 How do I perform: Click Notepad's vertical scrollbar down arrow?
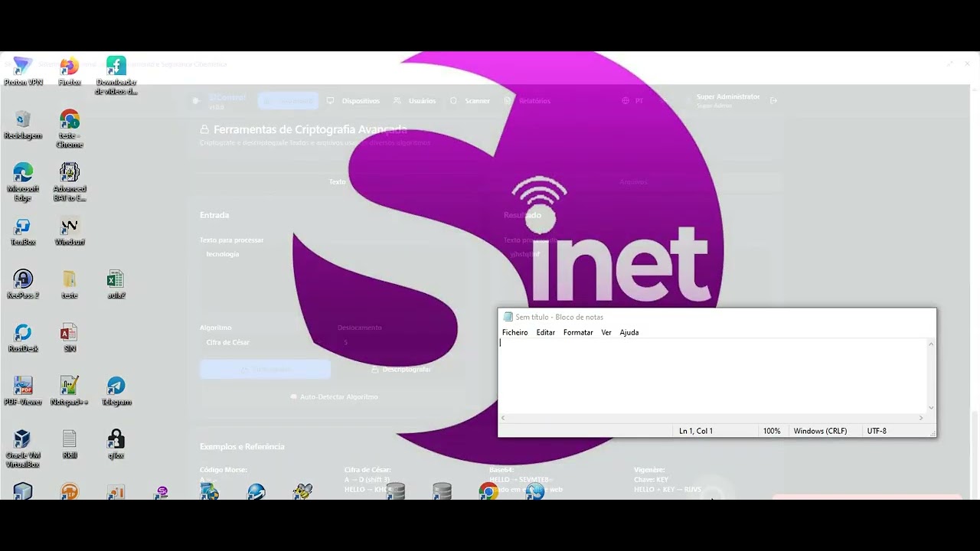coord(931,408)
